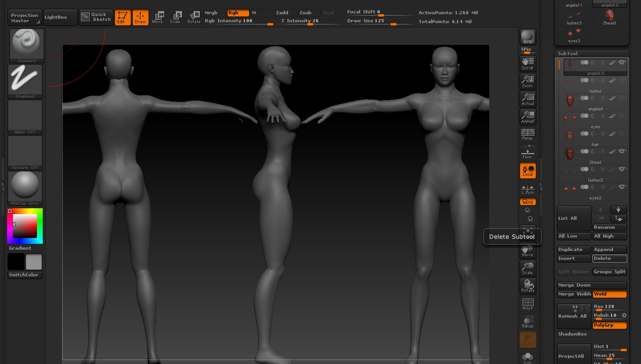This screenshot has height=364, width=641.
Task: Click the move-to-bottom bent arrow icon
Action: coord(619,218)
